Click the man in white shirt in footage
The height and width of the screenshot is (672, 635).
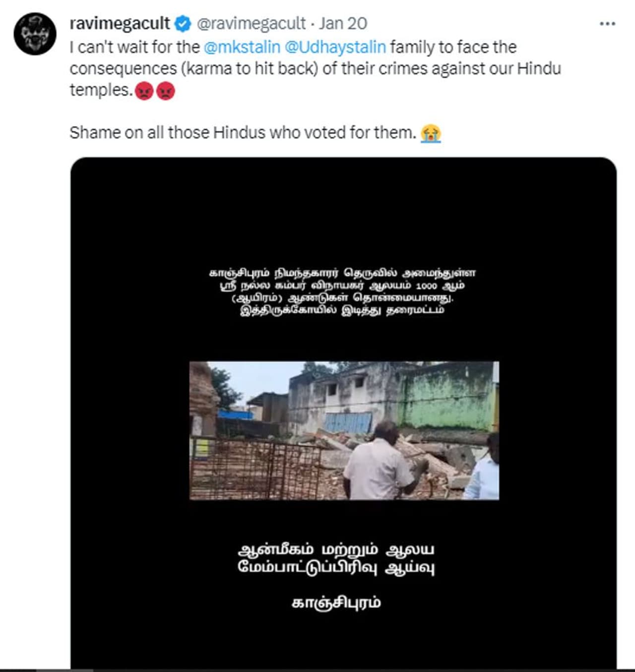click(x=378, y=464)
